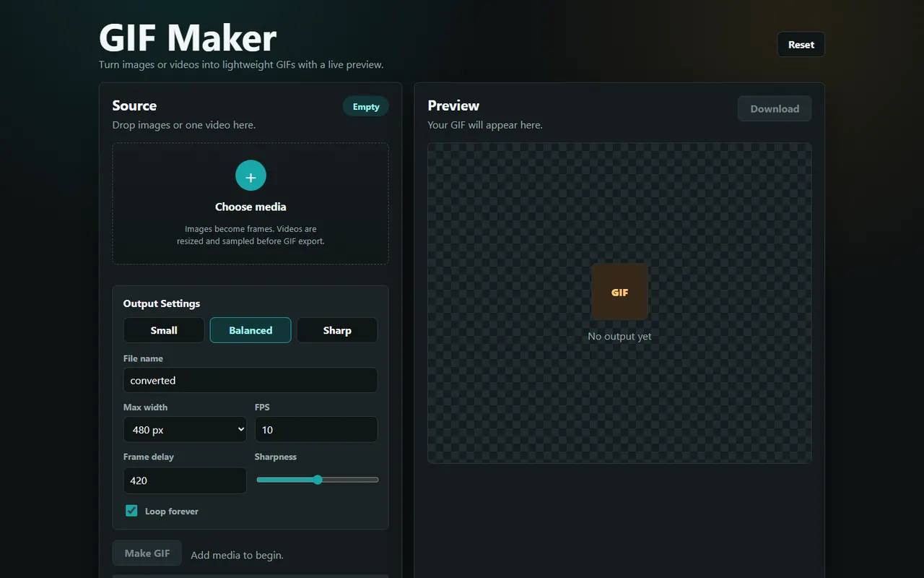Click the Output Settings heading
The height and width of the screenshot is (578, 924).
click(x=162, y=303)
